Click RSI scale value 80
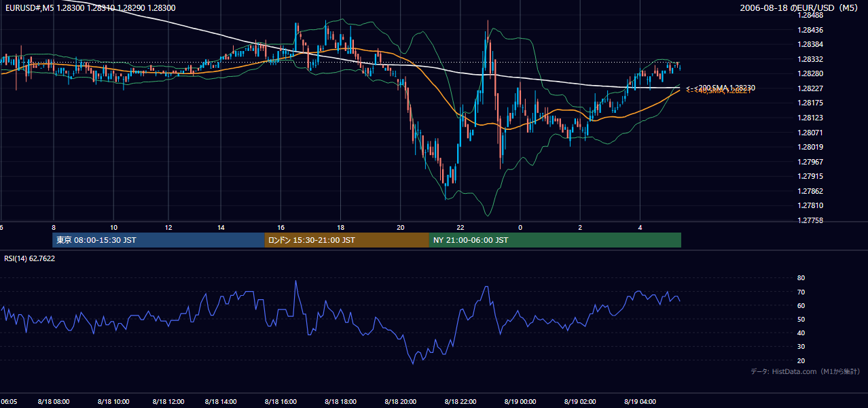The width and height of the screenshot is (868, 408). (x=801, y=278)
